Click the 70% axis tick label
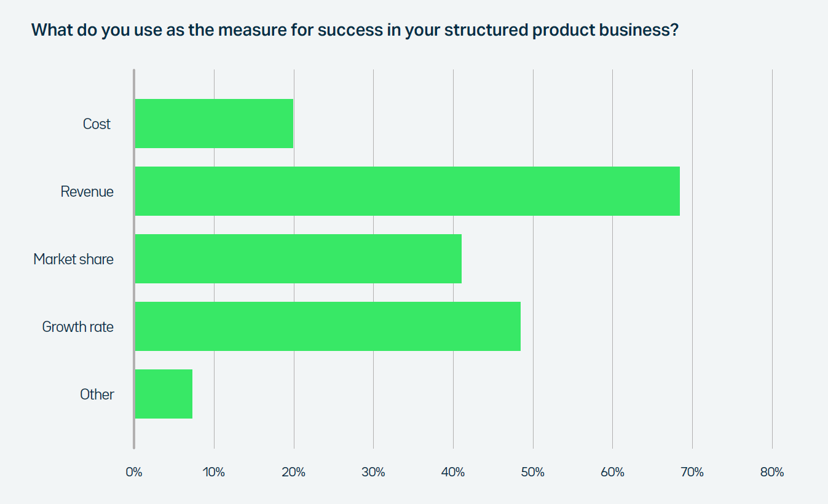 click(692, 473)
